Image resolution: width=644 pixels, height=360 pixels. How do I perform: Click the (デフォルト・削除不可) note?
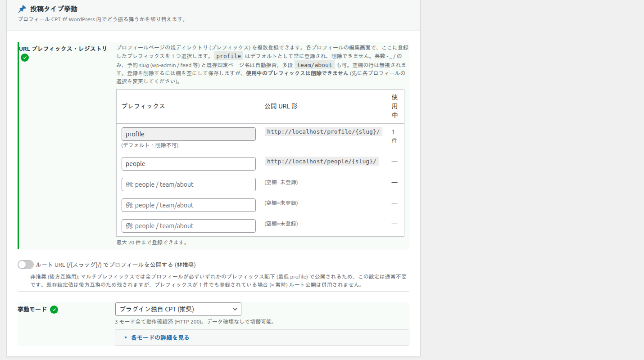click(150, 145)
